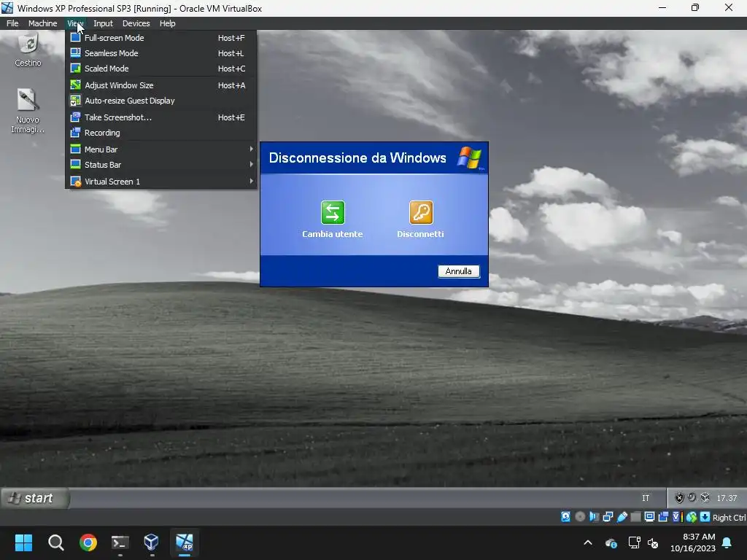Launch Chrome from the taskbar

[88, 542]
